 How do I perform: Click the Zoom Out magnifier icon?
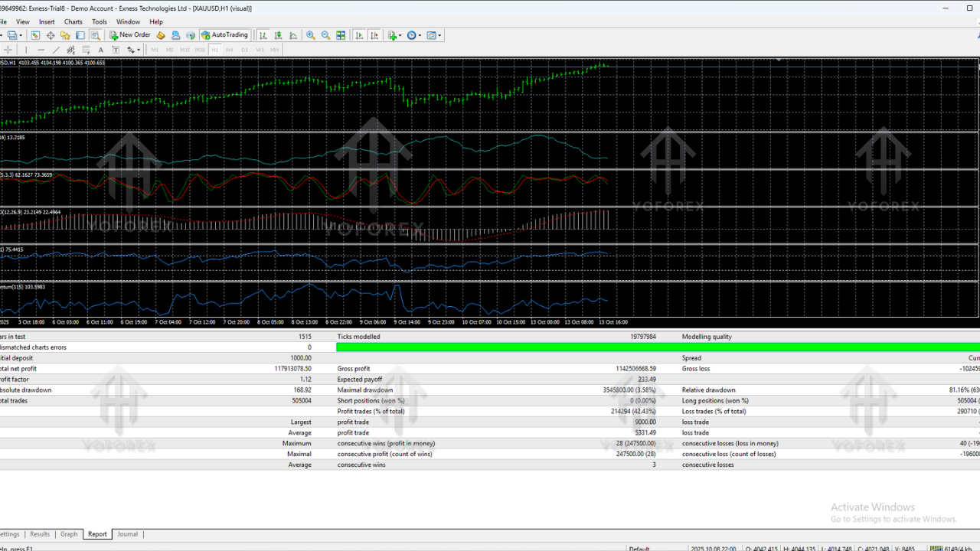click(x=325, y=35)
